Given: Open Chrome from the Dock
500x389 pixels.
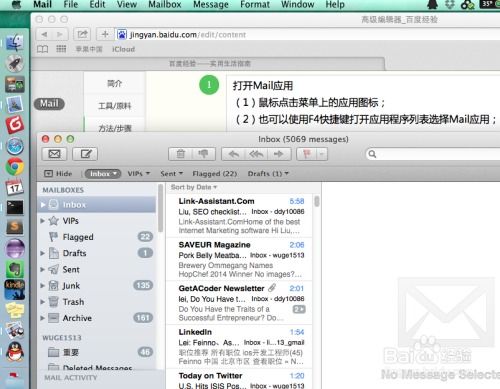Looking at the screenshot, I should 15,166.
